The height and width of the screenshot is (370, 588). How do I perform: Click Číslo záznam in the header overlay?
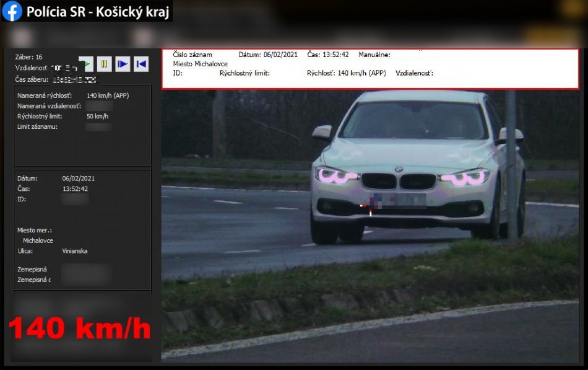point(192,55)
